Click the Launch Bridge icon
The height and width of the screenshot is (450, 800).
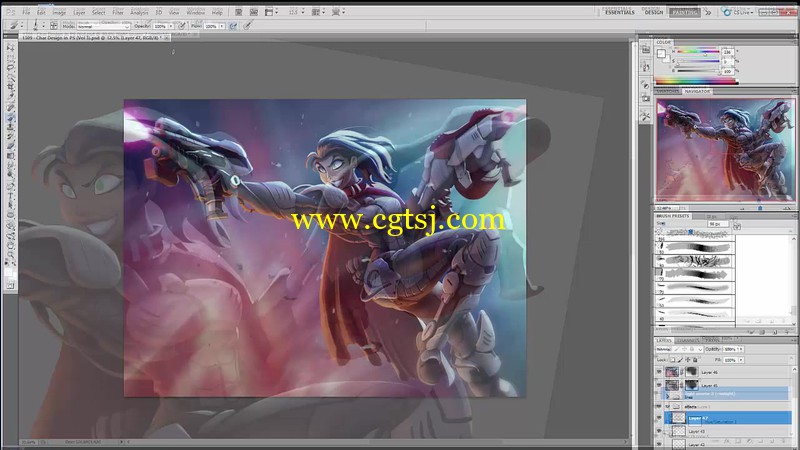[238, 12]
